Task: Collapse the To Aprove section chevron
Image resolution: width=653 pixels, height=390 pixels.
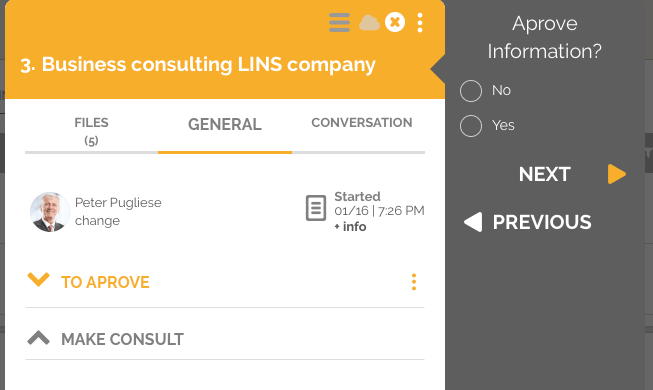Action: [38, 280]
